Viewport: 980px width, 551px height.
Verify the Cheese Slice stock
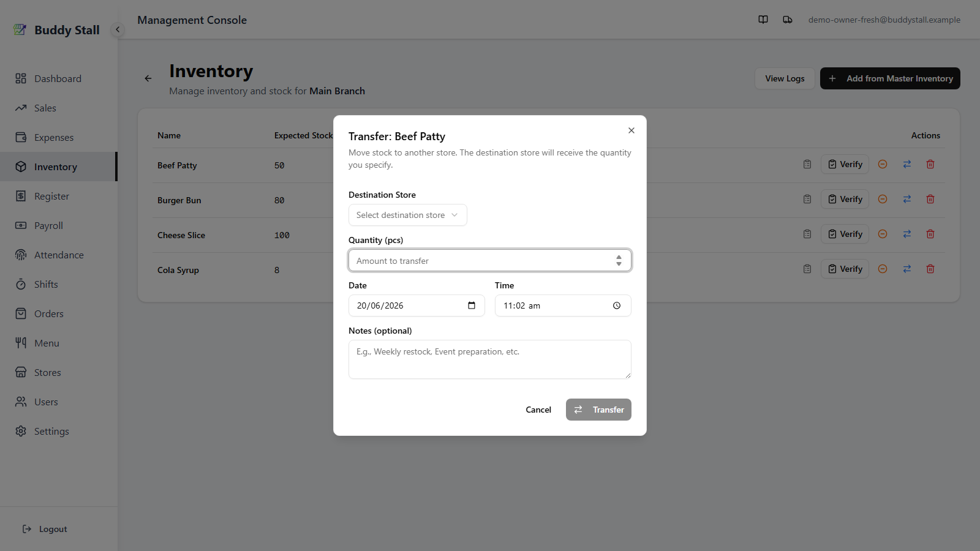[845, 234]
